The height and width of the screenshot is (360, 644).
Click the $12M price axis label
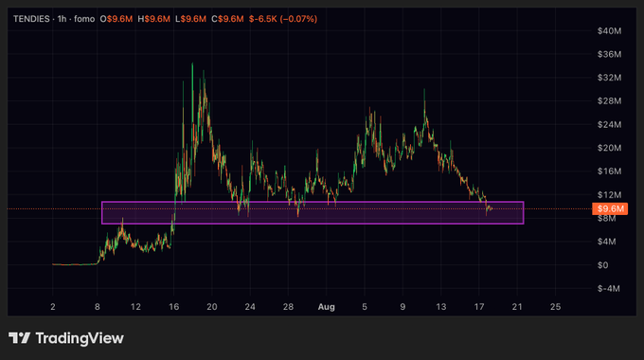tap(610, 195)
